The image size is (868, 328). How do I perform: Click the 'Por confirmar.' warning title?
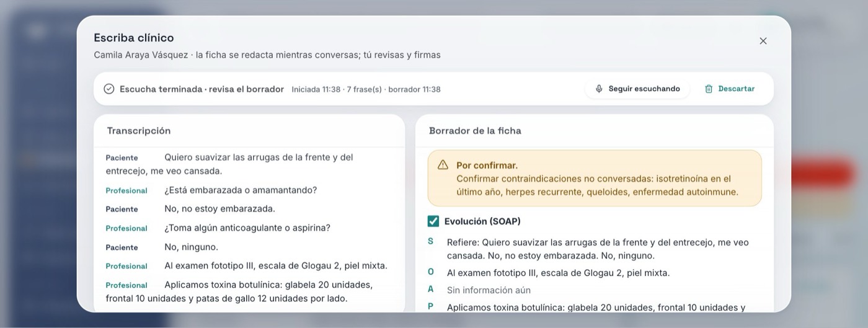487,166
